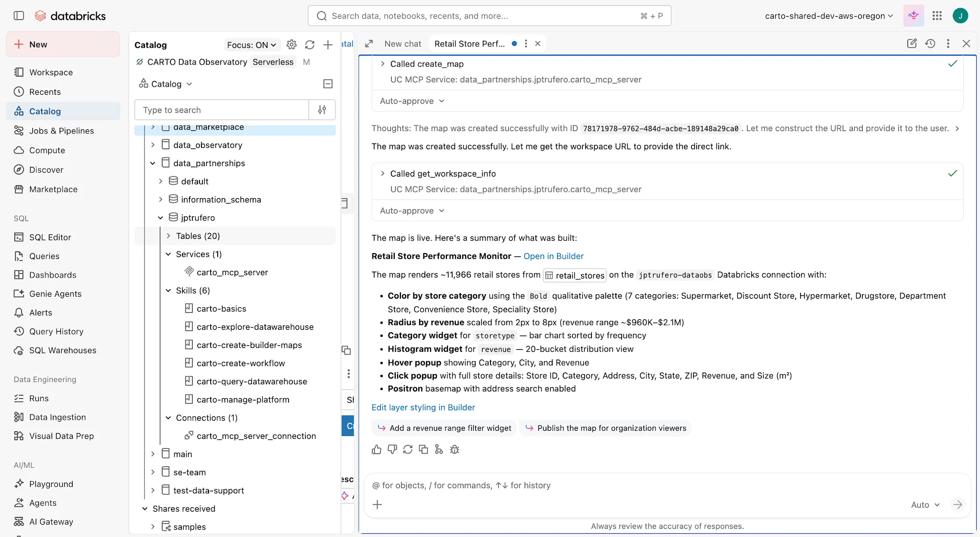Click the chat prompt input area
The image size is (980, 537).
coord(667,485)
